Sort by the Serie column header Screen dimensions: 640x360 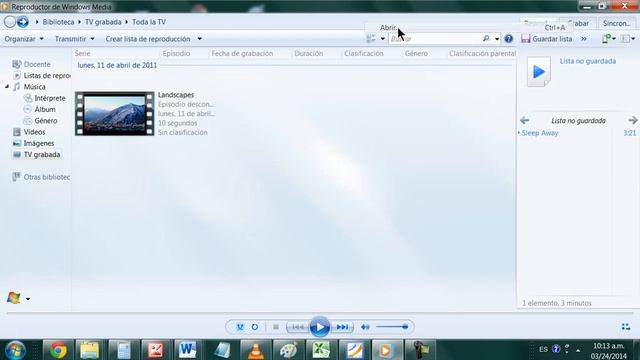[82, 53]
